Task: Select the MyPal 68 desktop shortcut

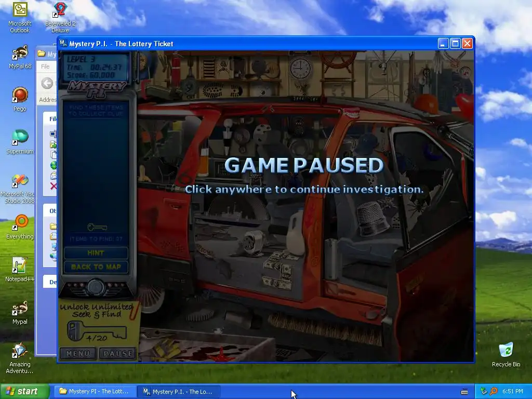Action: (x=20, y=57)
